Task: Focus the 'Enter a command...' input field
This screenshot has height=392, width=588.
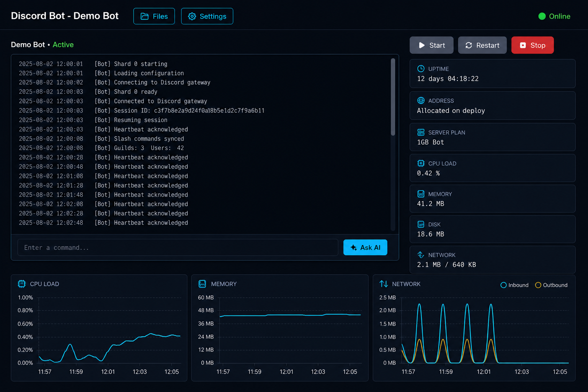Action: [x=178, y=247]
